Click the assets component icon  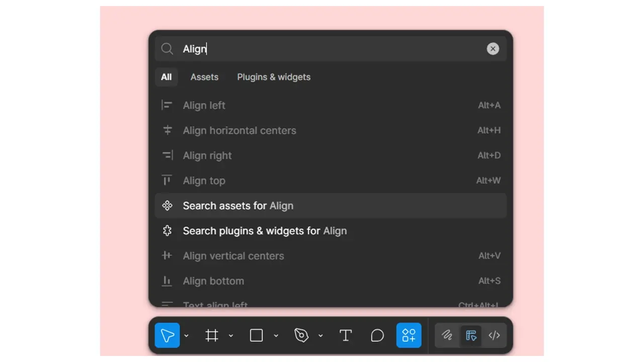(x=167, y=206)
